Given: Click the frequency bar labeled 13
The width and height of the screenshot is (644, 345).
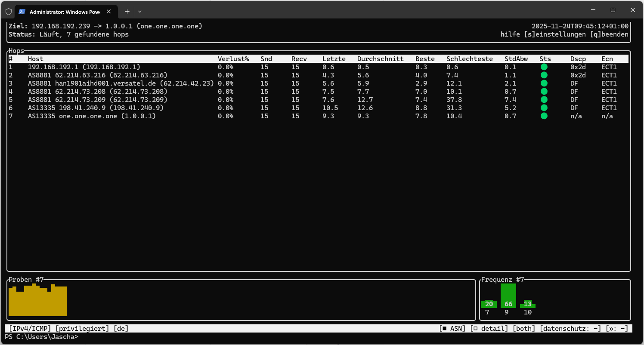Looking at the screenshot, I should pyautogui.click(x=528, y=304).
